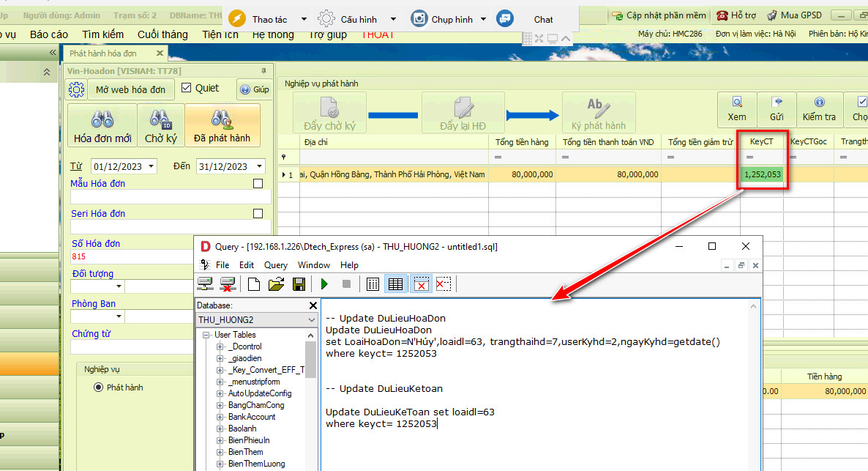The image size is (868, 471).
Task: Click the Mở web hóa đơn button
Action: [x=132, y=89]
